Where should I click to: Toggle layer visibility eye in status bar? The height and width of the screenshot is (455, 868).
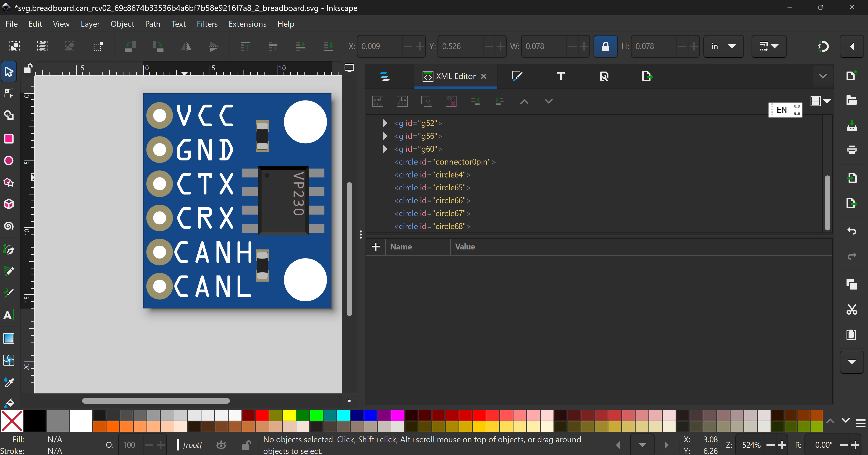tap(221, 445)
